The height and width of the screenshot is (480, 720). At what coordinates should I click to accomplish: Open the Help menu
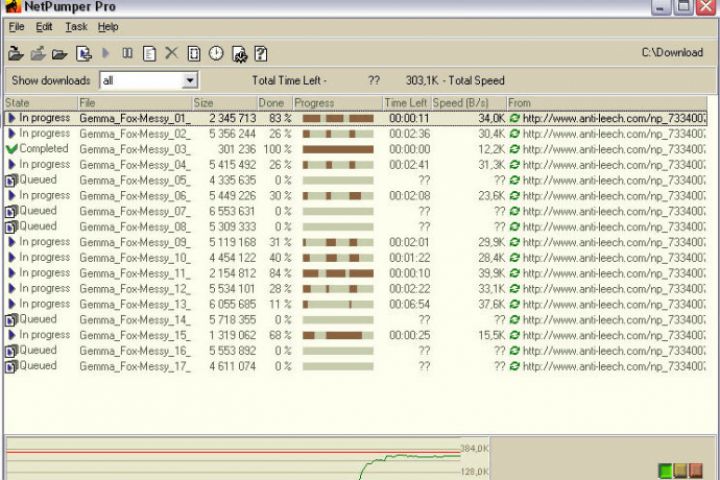coord(108,27)
